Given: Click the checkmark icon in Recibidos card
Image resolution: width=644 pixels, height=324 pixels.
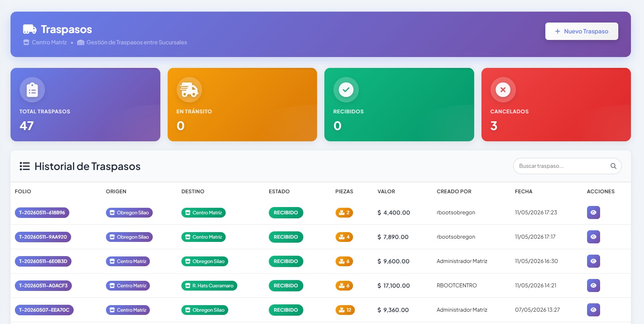Looking at the screenshot, I should tap(346, 90).
